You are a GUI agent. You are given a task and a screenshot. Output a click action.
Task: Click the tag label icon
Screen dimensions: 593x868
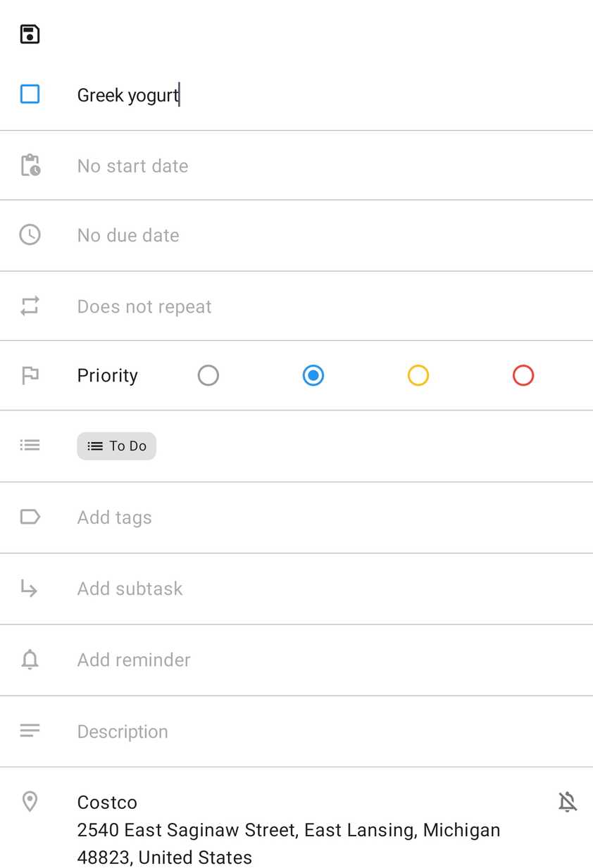point(30,517)
